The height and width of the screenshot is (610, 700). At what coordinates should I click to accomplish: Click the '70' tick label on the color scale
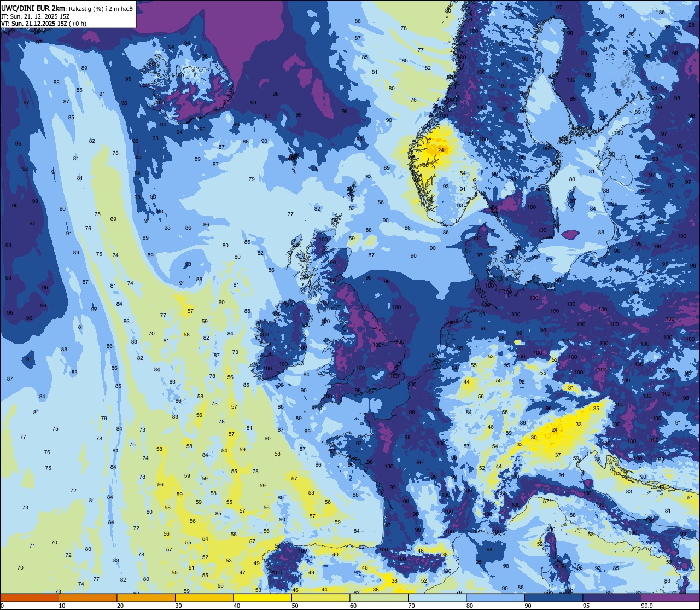[411, 606]
